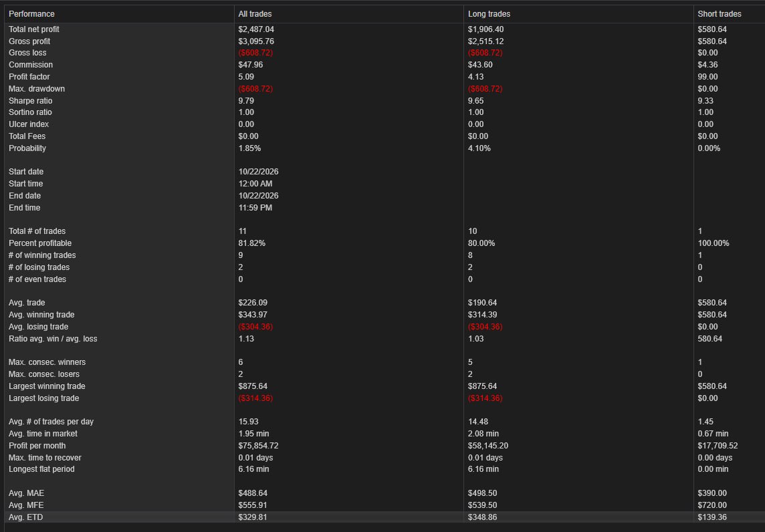Click the 12:00 AM start time value
Image resolution: width=765 pixels, height=532 pixels.
[255, 184]
